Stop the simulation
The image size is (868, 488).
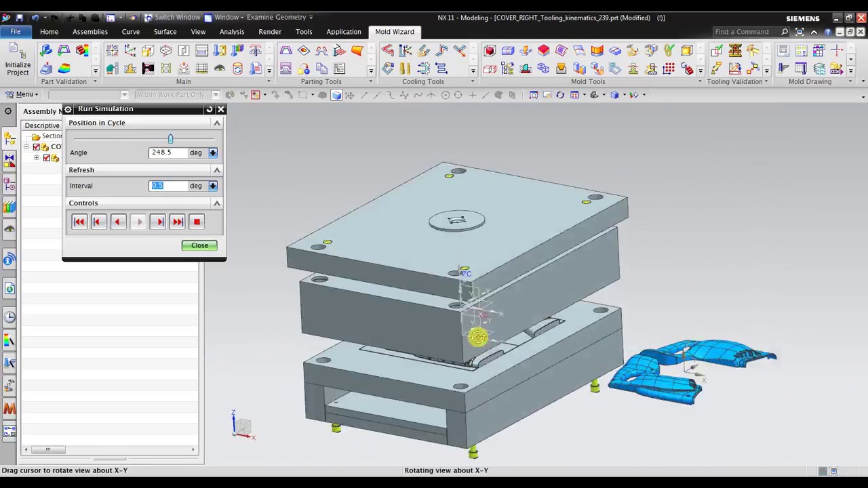[197, 222]
